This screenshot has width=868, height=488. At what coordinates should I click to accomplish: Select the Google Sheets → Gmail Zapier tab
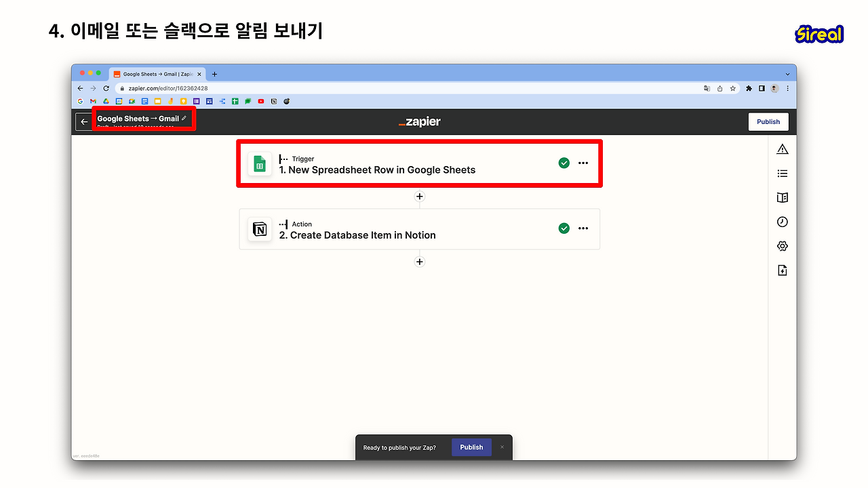click(x=157, y=74)
